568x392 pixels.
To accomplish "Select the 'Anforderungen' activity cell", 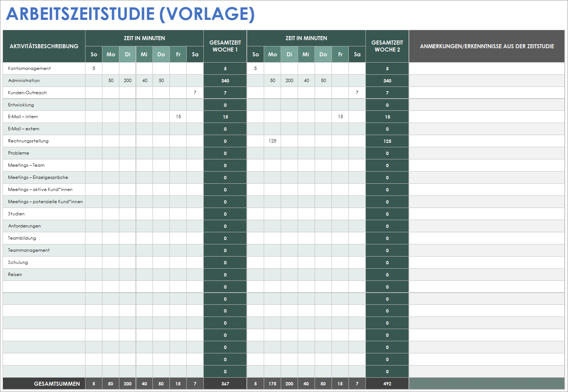I will click(44, 226).
